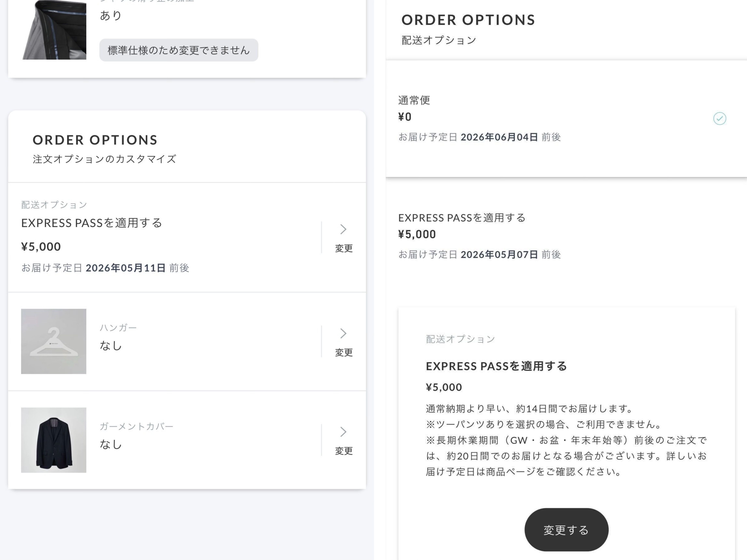Confirm with the dark 変更する button
747x560 pixels.
tap(566, 530)
